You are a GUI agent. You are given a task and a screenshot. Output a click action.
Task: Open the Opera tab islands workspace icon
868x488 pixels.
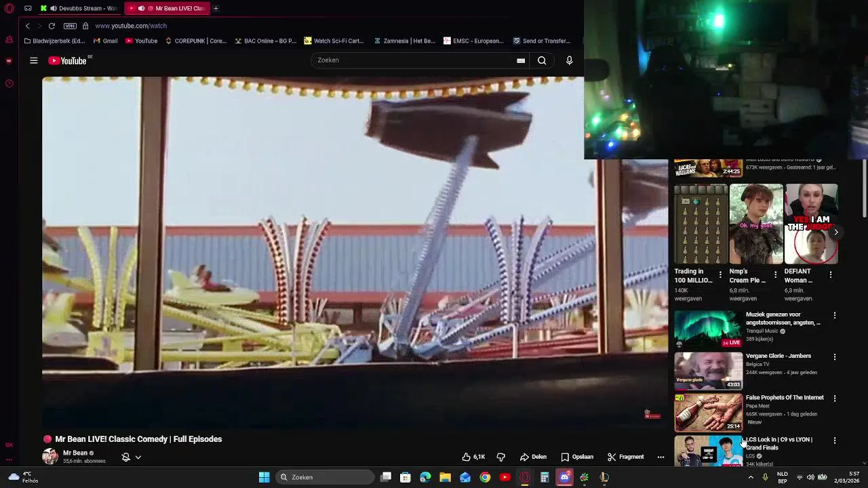[x=28, y=8]
